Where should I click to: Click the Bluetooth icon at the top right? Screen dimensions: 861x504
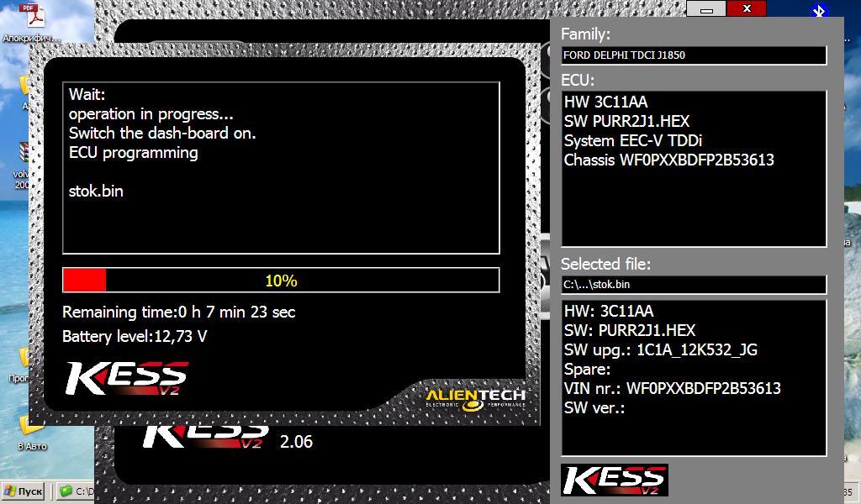819,10
